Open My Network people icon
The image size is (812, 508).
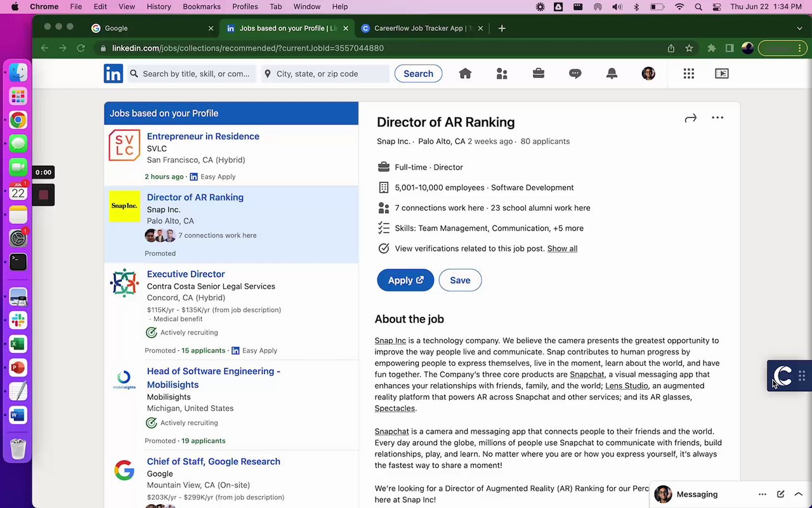click(x=502, y=74)
